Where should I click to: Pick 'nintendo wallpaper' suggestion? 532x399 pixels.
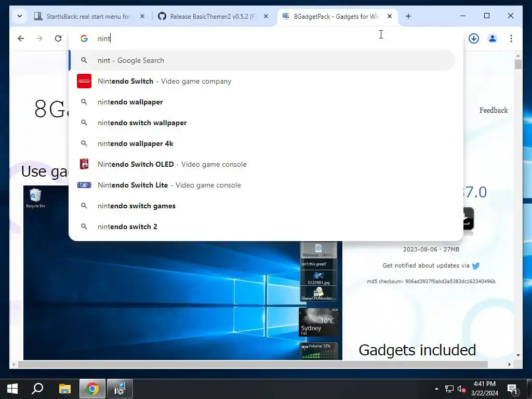pyautogui.click(x=262, y=102)
